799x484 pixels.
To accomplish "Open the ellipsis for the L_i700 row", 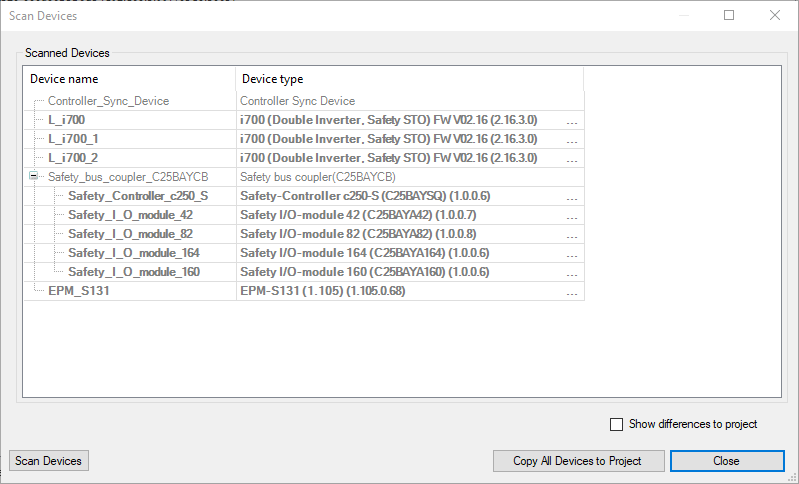I will point(572,121).
